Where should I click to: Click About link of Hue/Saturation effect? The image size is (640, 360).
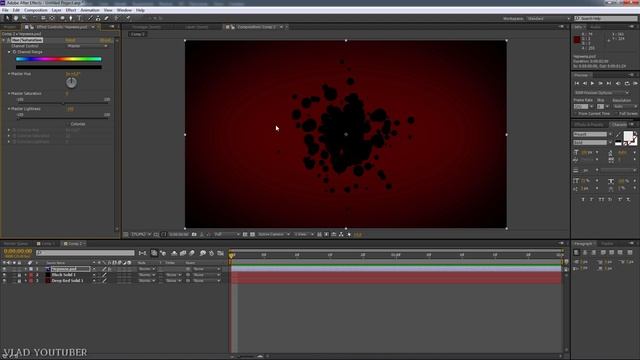point(105,40)
